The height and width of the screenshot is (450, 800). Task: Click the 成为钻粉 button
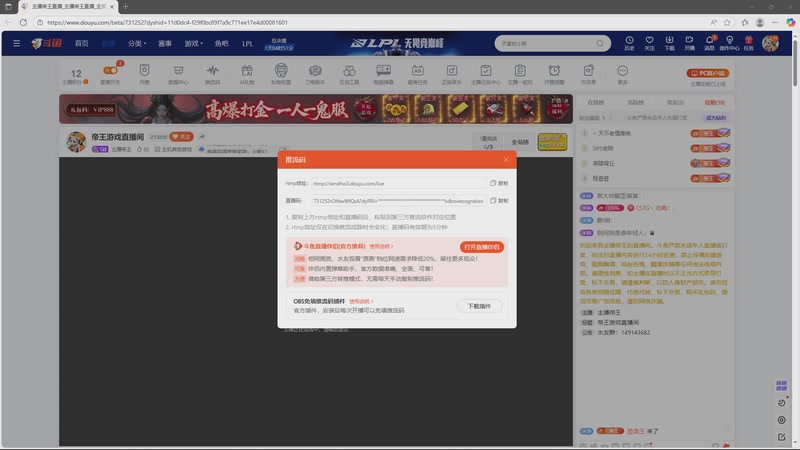pyautogui.click(x=716, y=118)
